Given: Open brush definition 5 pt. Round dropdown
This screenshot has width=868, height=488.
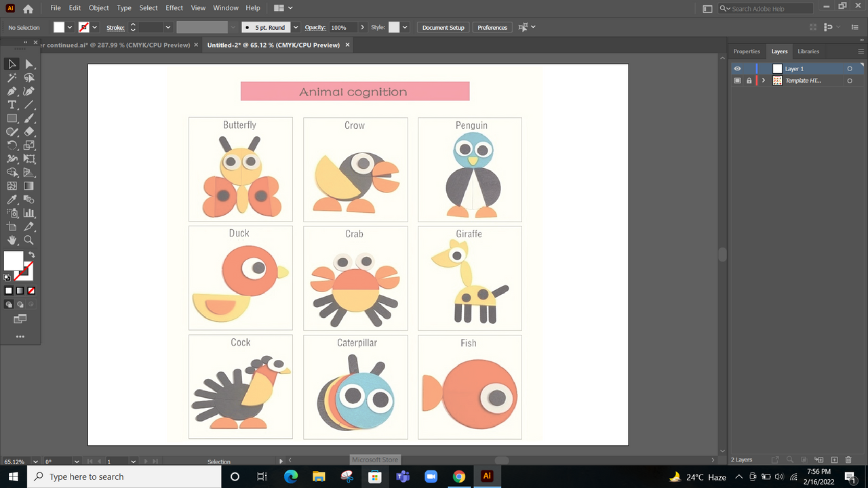Looking at the screenshot, I should click(295, 27).
